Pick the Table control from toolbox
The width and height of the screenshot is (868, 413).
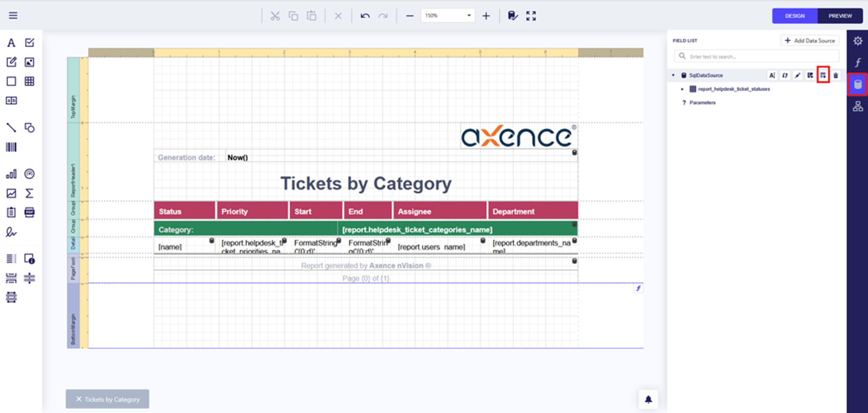click(x=29, y=81)
